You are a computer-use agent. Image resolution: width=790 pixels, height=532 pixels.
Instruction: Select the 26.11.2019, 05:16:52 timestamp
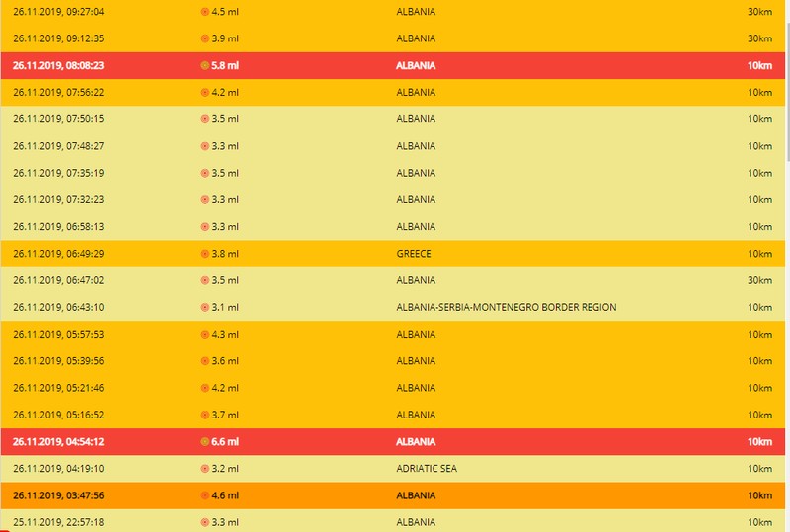coord(58,416)
